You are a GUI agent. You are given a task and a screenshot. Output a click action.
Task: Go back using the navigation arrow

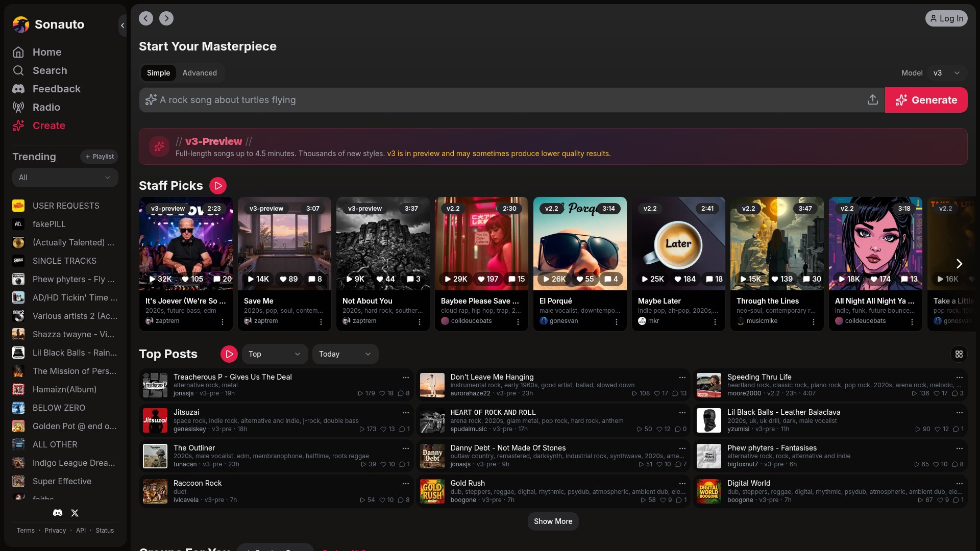click(x=146, y=18)
